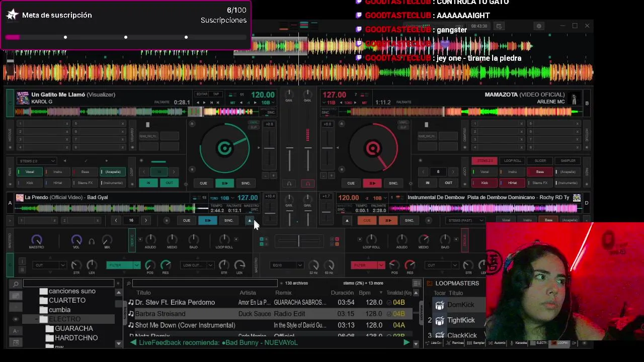Open the STEMS (FAST) dropdown on deck D
644x362 pixels.
[x=465, y=220]
